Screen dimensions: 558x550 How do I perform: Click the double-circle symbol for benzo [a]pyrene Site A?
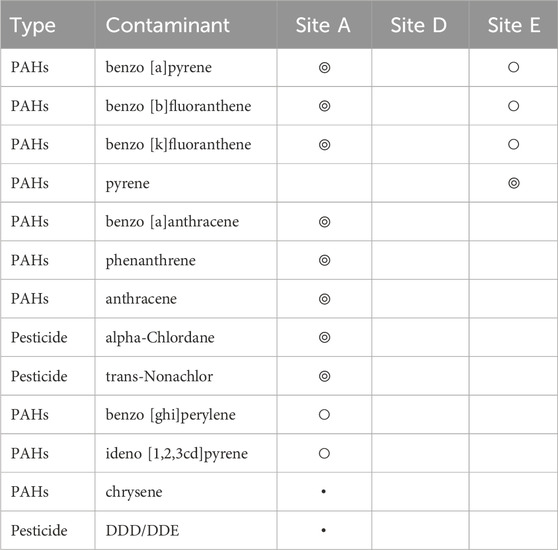pos(324,67)
